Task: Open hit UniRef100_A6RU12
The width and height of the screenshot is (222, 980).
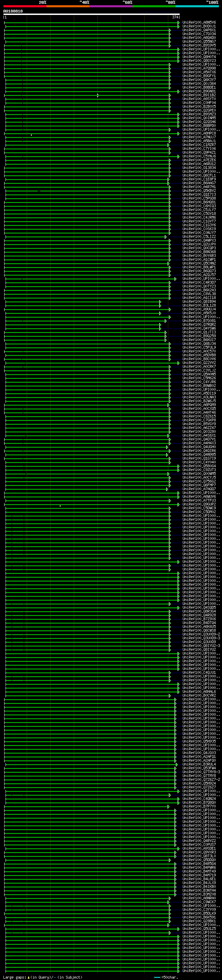Action: point(199,164)
